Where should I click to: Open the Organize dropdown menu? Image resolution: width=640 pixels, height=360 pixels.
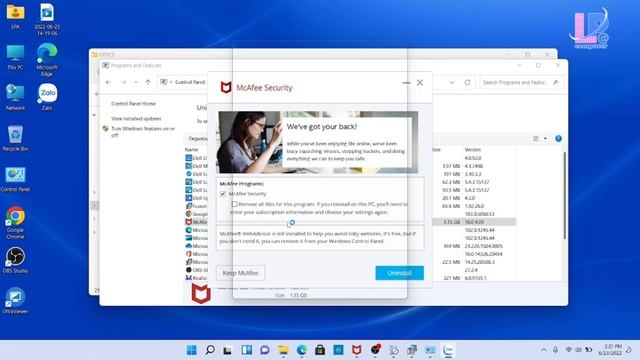[x=198, y=139]
